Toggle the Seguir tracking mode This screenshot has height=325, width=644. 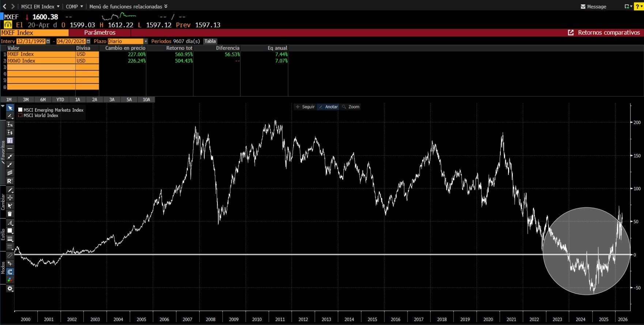click(305, 107)
